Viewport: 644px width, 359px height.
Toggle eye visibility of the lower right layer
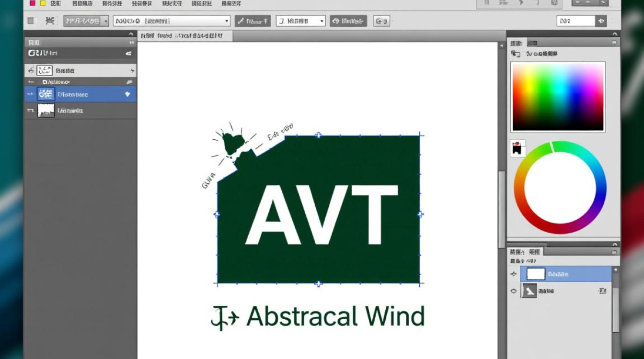[514, 291]
